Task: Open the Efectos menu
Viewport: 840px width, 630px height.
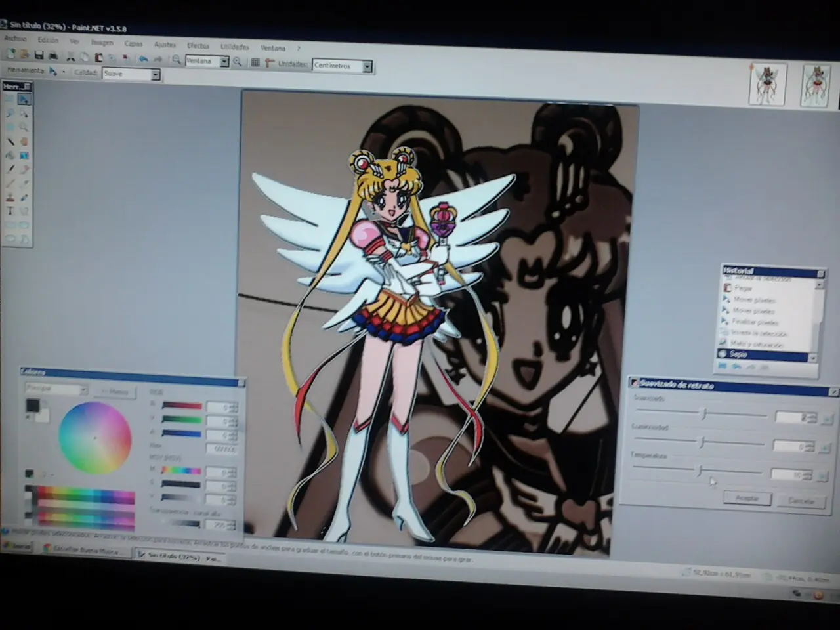Action: click(198, 46)
